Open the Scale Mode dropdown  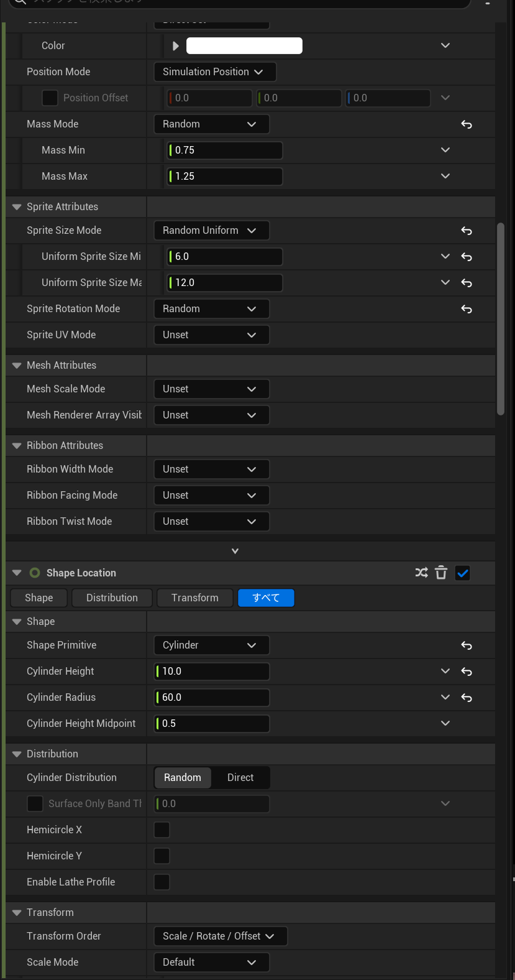211,962
